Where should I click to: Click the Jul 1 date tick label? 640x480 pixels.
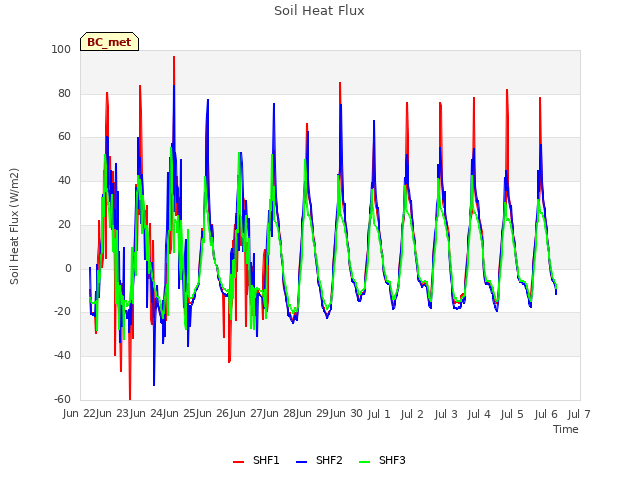[x=379, y=415]
